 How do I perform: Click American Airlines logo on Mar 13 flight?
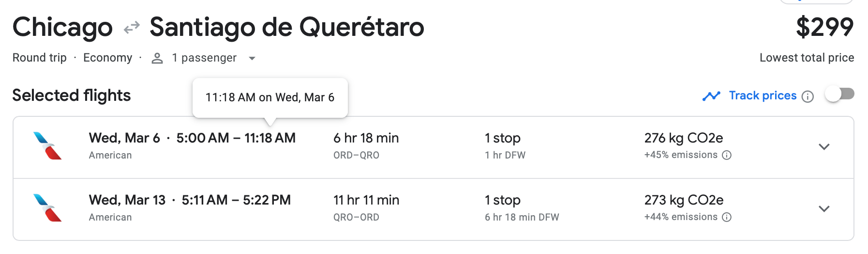coord(47,208)
